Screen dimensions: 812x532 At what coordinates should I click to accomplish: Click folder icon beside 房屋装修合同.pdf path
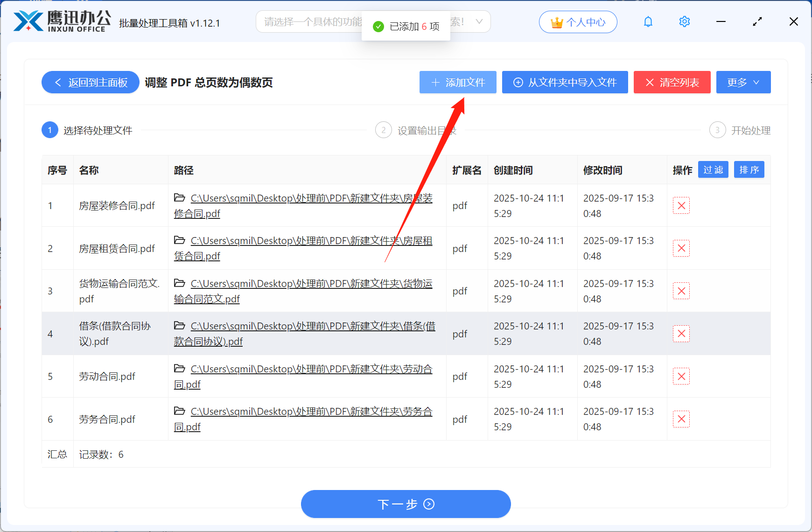tap(180, 198)
